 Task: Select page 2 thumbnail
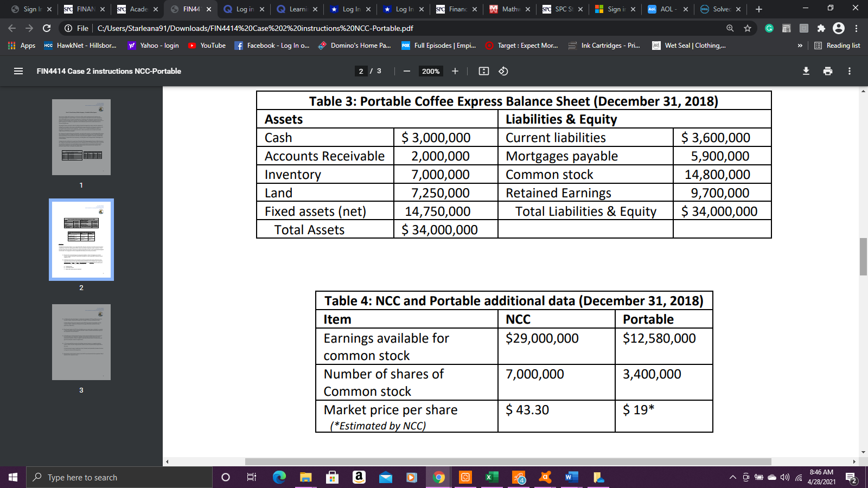point(81,240)
